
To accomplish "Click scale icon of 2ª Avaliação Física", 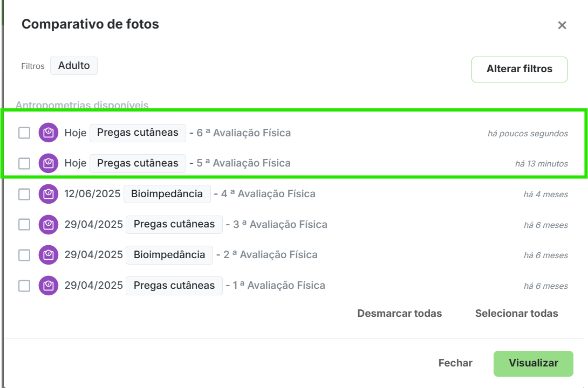I will click(48, 255).
